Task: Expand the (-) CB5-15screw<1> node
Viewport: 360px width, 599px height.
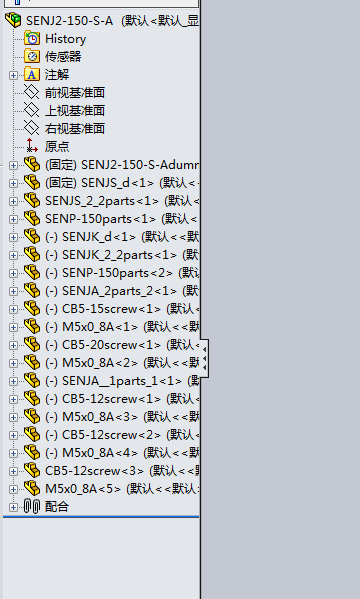Action: [13, 309]
